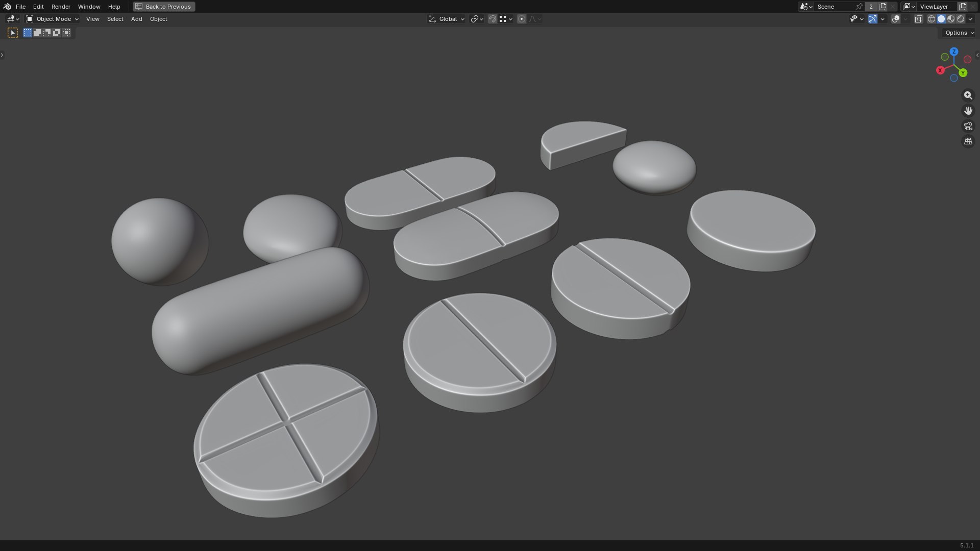Open the viewport Select menu
Screen dimensions: 980x551
115,19
